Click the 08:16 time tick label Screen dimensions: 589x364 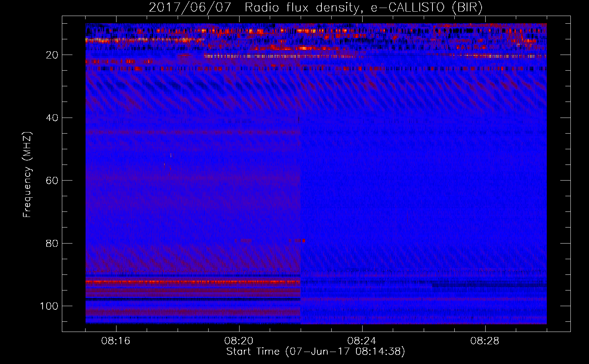click(x=116, y=341)
